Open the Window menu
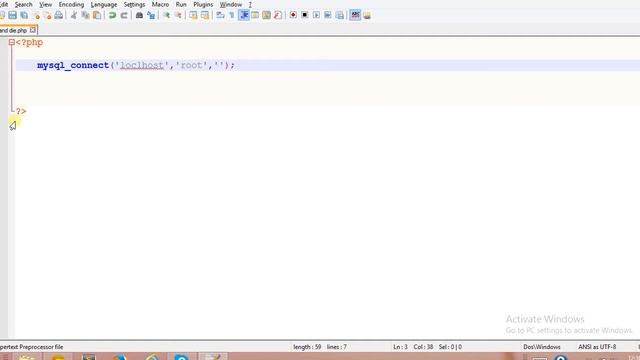The width and height of the screenshot is (640, 360). [231, 4]
